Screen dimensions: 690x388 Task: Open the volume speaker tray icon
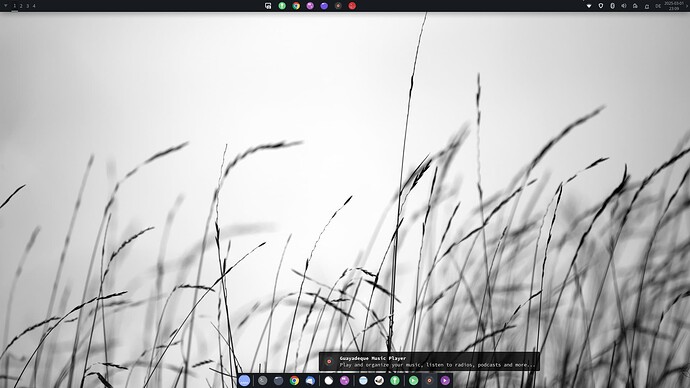[x=624, y=6]
